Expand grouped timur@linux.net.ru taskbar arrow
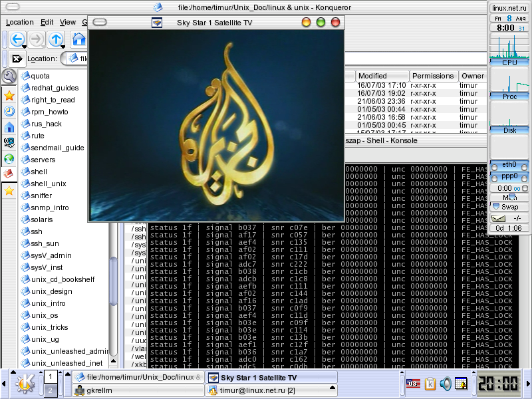 [x=332, y=388]
